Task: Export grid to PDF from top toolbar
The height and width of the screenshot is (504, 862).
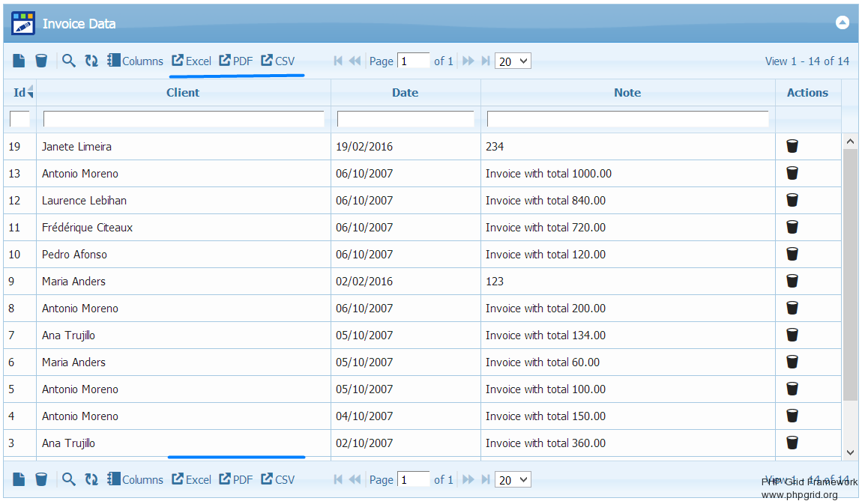Action: 236,61
